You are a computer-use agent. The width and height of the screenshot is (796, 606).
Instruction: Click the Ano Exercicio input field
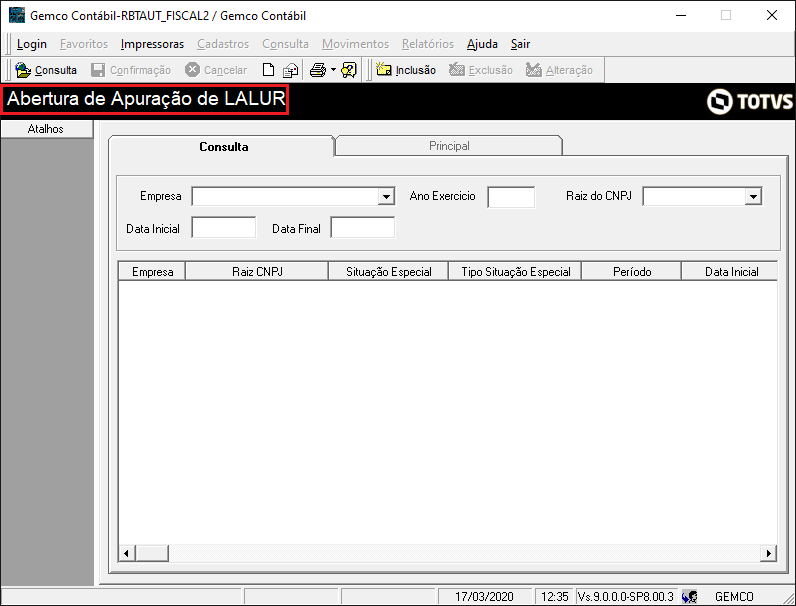[511, 197]
